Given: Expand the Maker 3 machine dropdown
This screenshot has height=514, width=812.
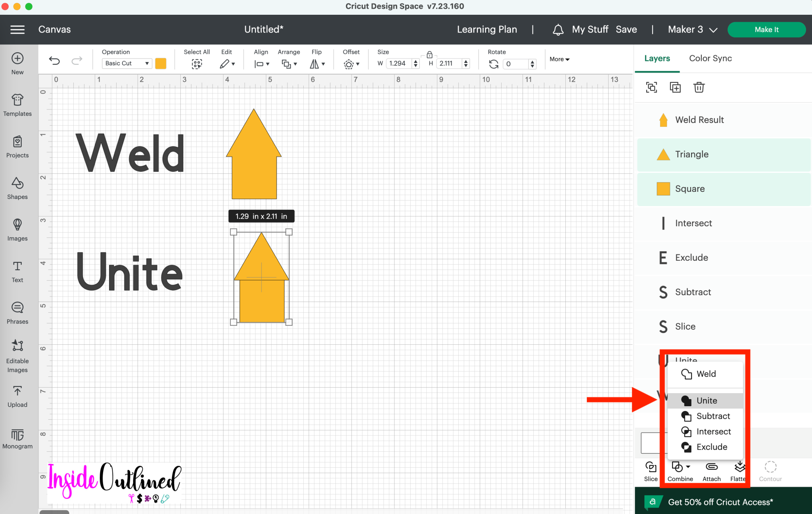Looking at the screenshot, I should pos(692,29).
